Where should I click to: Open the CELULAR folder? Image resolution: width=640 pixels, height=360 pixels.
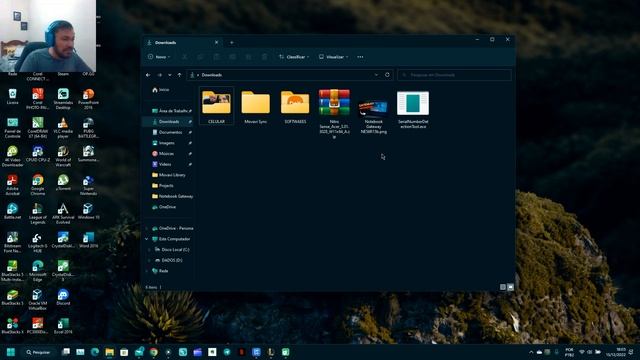point(216,105)
